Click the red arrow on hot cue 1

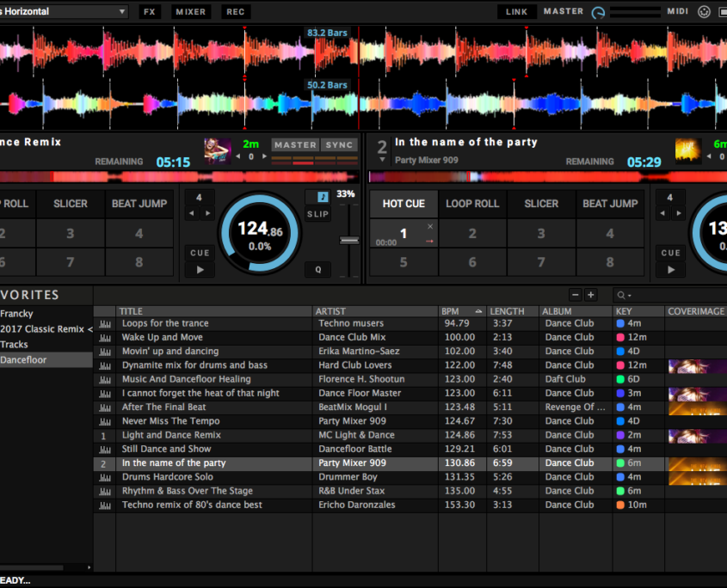tap(430, 241)
